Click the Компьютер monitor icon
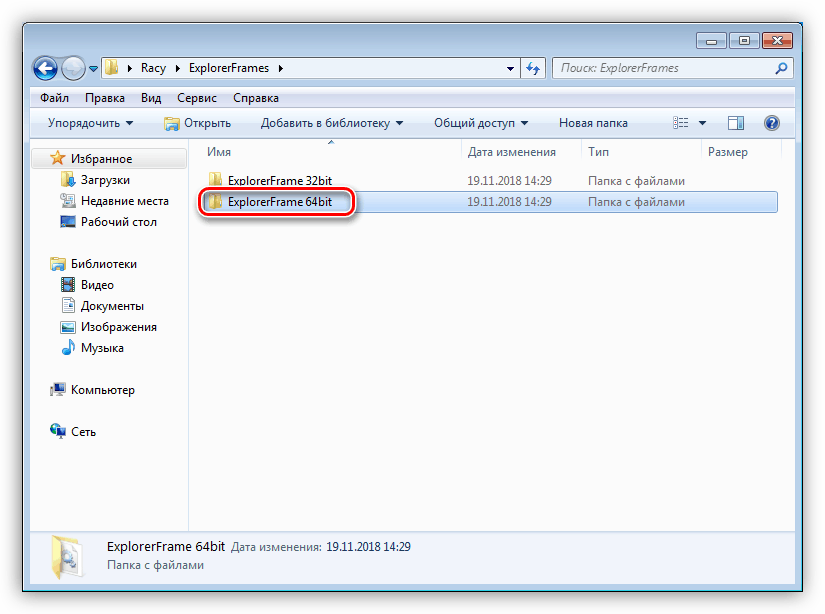825x614 pixels. coord(57,390)
